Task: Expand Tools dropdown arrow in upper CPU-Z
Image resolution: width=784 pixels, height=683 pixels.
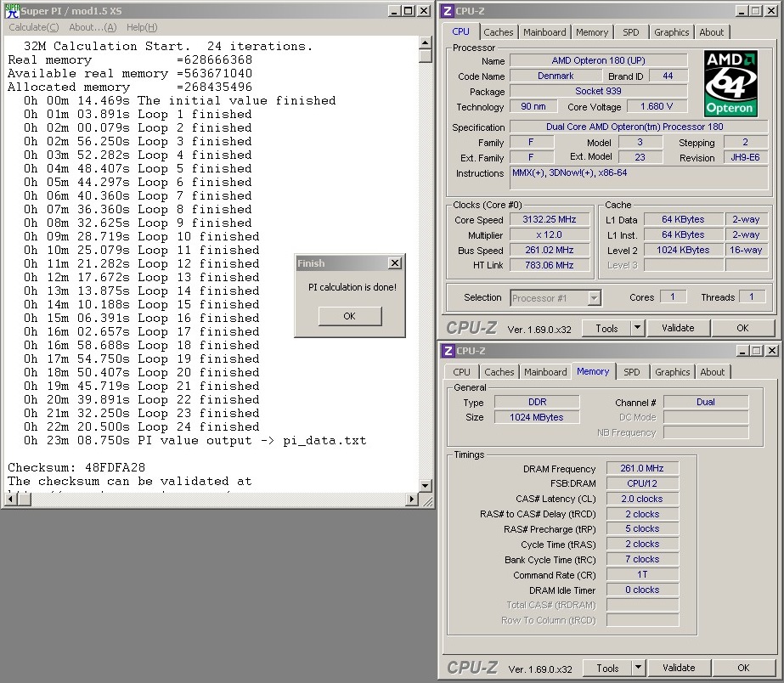Action: (637, 329)
